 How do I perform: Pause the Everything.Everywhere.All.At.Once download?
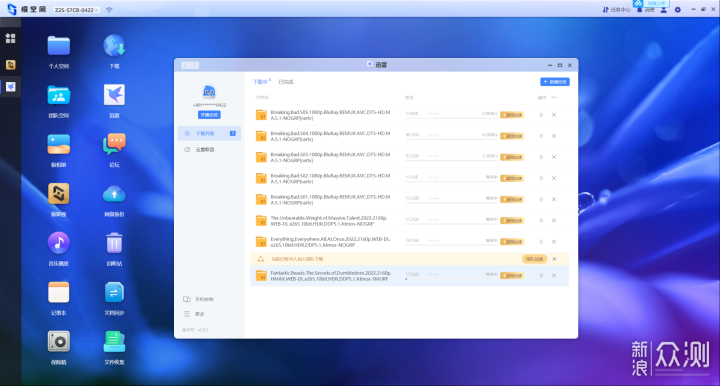point(541,241)
